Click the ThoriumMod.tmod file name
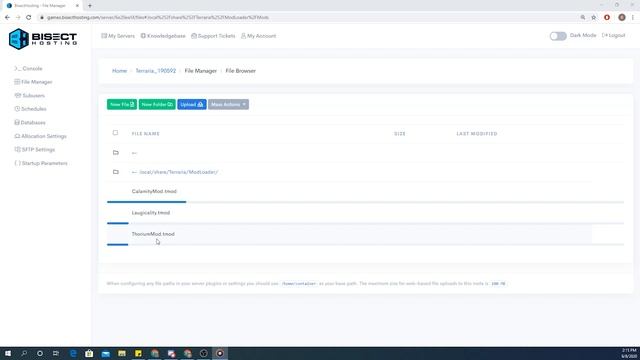The height and width of the screenshot is (360, 640). 153,234
